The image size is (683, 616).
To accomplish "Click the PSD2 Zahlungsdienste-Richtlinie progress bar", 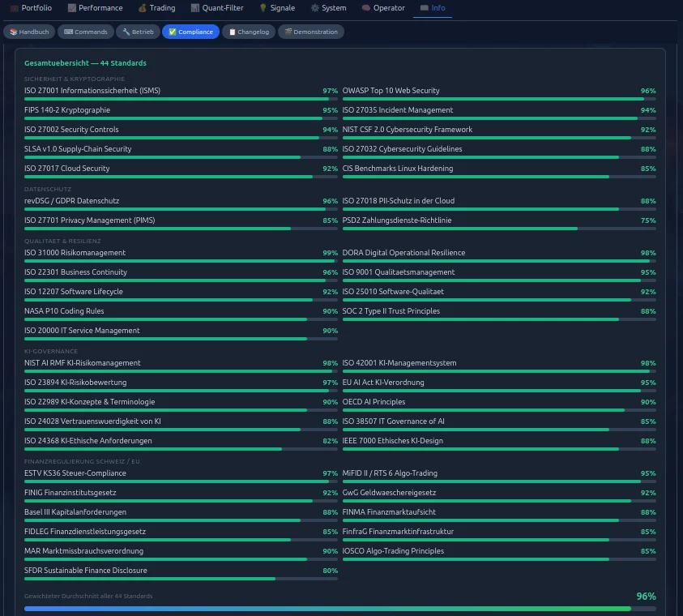I will click(x=499, y=229).
